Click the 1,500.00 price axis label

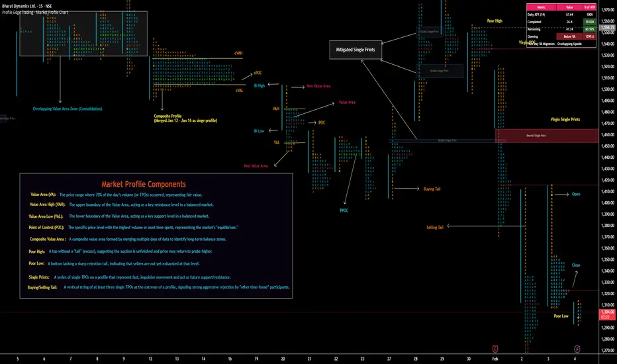coord(608,89)
